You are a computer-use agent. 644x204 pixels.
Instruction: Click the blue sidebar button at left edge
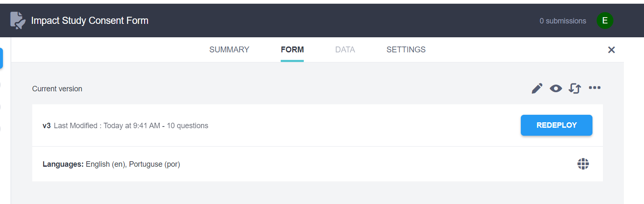coord(1,58)
